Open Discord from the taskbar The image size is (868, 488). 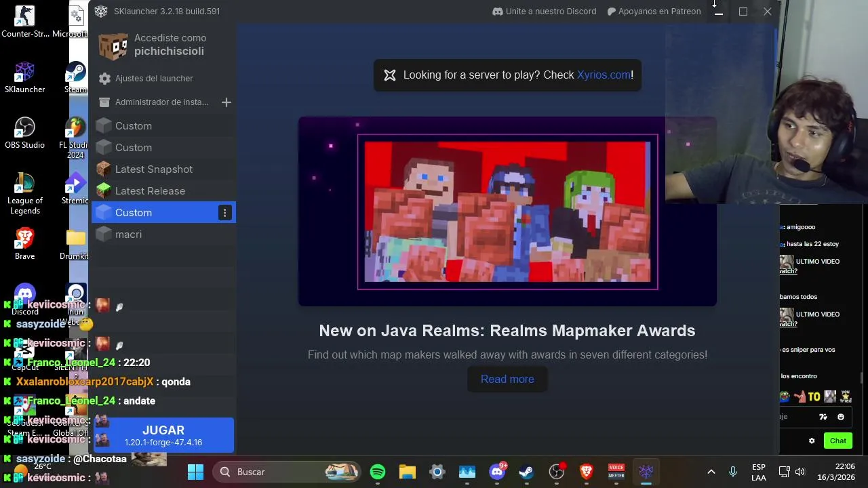point(498,472)
